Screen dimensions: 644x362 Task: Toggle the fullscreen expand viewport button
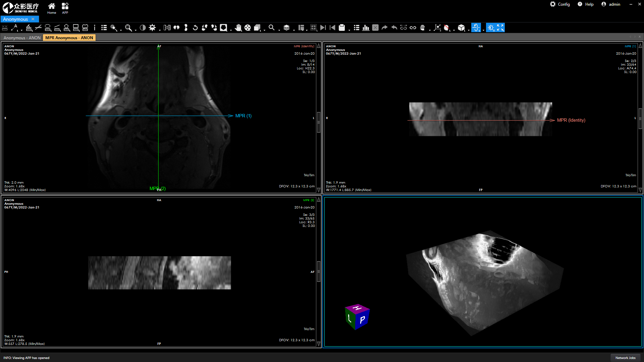pyautogui.click(x=500, y=27)
